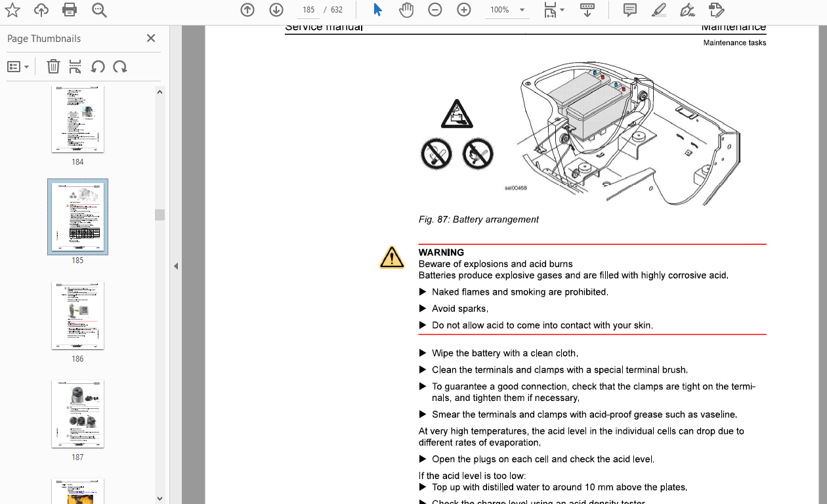Print the document using printer icon
This screenshot has height=504, width=827.
[x=70, y=10]
